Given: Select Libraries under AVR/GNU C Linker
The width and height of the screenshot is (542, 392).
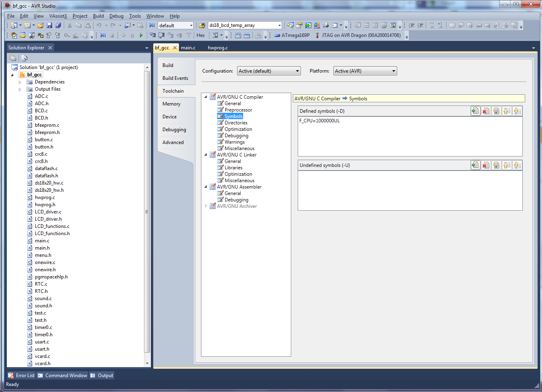Looking at the screenshot, I should (x=233, y=168).
